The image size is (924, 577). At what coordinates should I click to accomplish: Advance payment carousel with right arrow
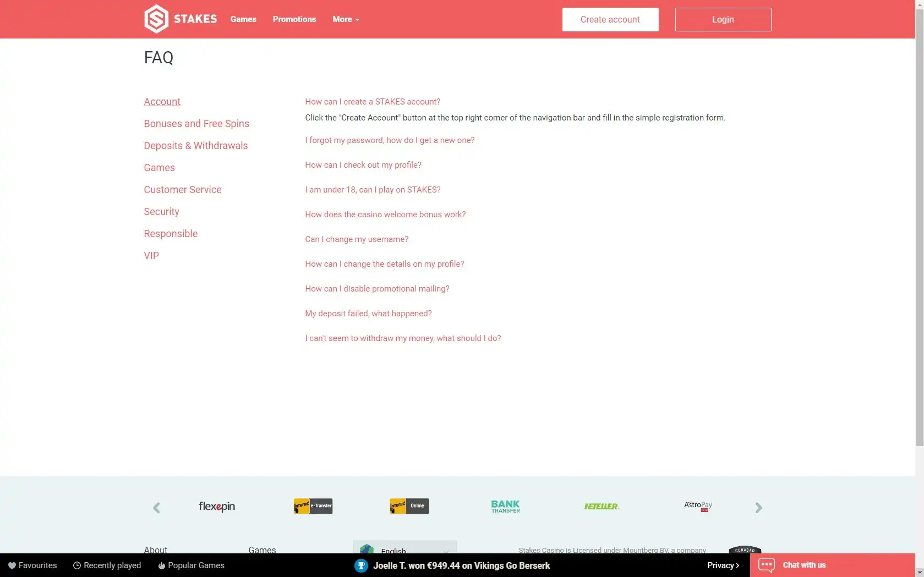758,508
